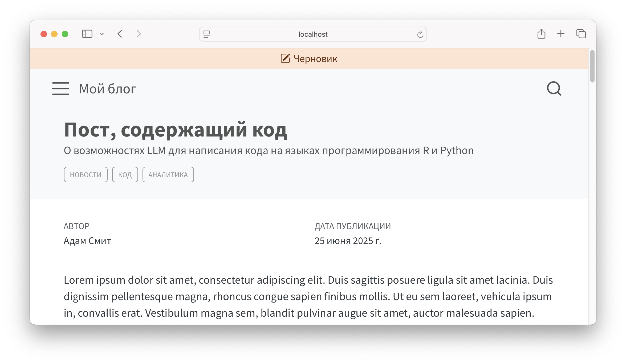Click the page reader icon in address bar
Viewport: 626px width, 364px height.
(x=207, y=34)
